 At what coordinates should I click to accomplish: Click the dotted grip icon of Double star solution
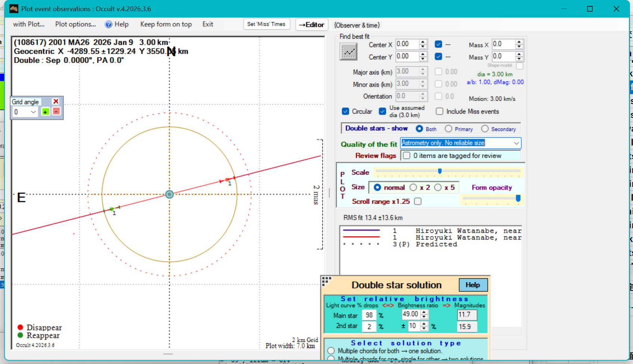[x=327, y=281]
